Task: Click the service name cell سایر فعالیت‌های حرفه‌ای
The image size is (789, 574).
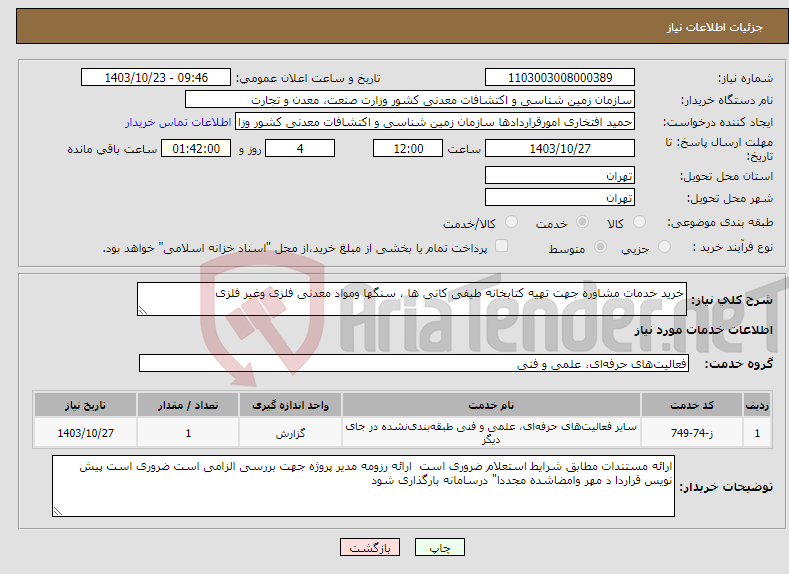Action: pyautogui.click(x=491, y=433)
